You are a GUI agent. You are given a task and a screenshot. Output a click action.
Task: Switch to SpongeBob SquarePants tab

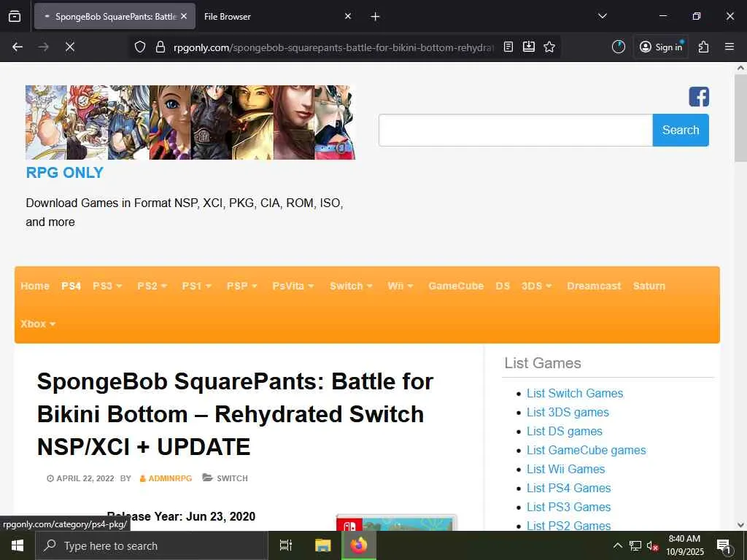point(115,16)
